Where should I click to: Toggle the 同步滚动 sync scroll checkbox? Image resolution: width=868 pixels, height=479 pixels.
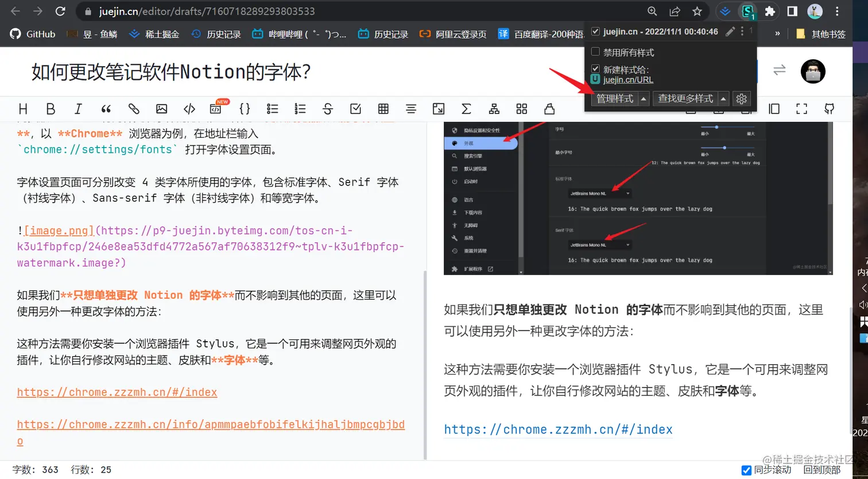click(746, 470)
